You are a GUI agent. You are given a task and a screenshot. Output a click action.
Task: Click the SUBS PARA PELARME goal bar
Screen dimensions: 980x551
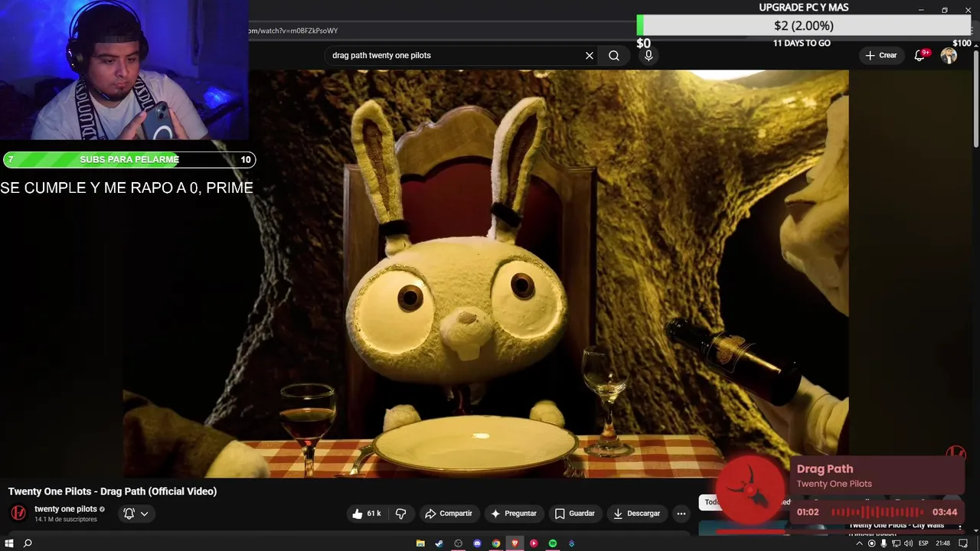tap(129, 159)
